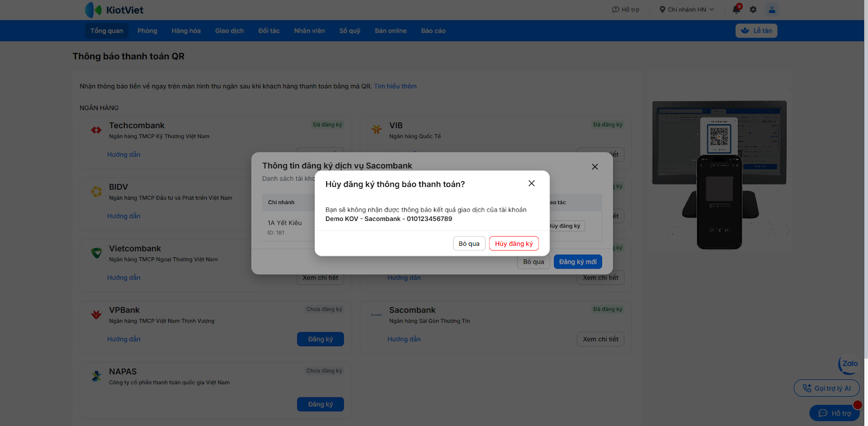This screenshot has width=868, height=426.
Task: Click the KiotViet logo
Action: click(x=114, y=10)
